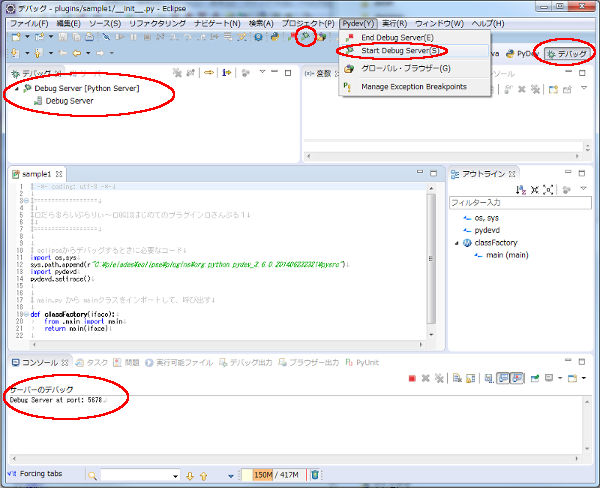Viewport: 600px width, 488px height.
Task: Select グローバル・ブラウザー(G) menu item
Action: (x=414, y=69)
